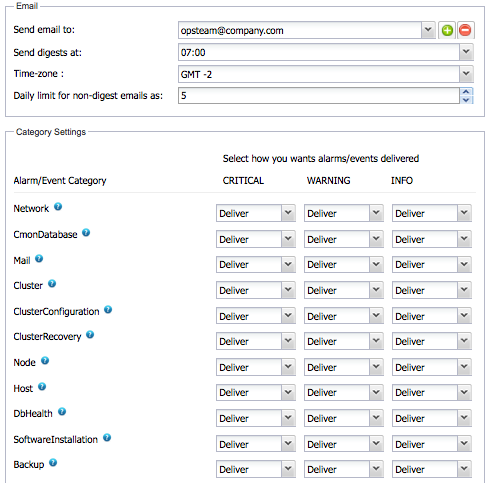Image resolution: width=494 pixels, height=483 pixels.
Task: Open the Time-zone GMT -2 dropdown
Action: (x=466, y=74)
